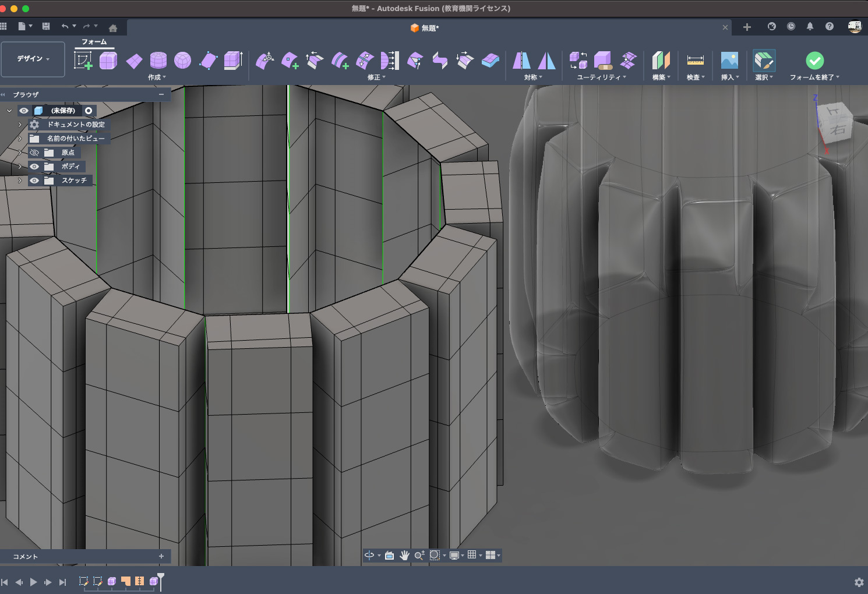Hide the ボディ folder

point(34,167)
